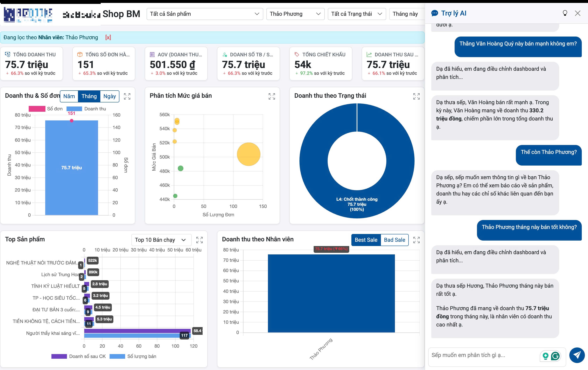Screen dimensions: 588x370
Task: Expand Doanh thu theo Nhân viên chart
Action: [416, 240]
